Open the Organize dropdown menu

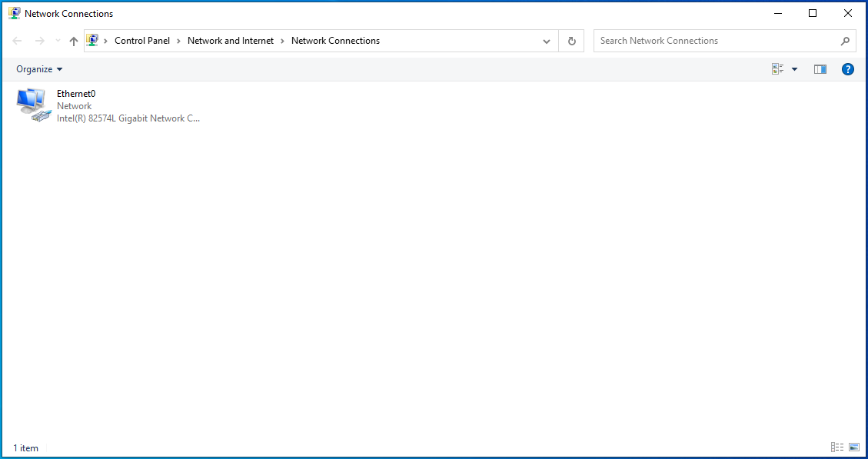pyautogui.click(x=39, y=69)
